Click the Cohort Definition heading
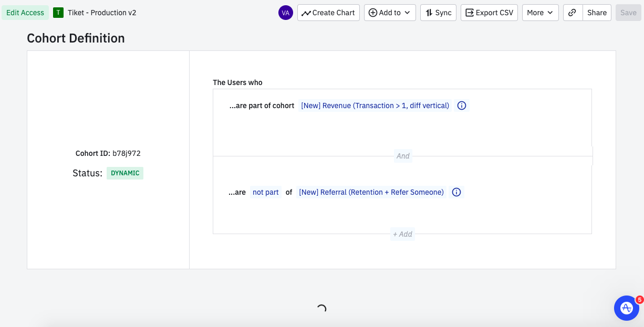The width and height of the screenshot is (644, 327). 76,38
